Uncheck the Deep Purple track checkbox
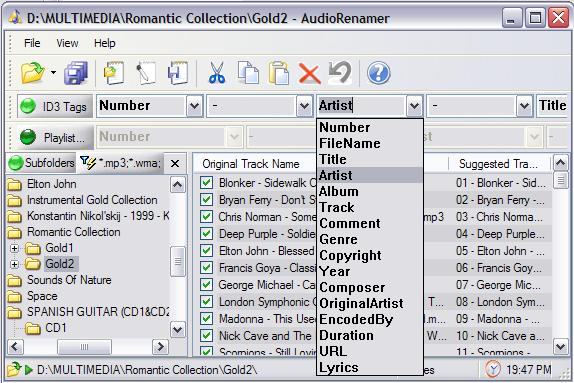Viewport: 574px width, 383px height. 206,234
